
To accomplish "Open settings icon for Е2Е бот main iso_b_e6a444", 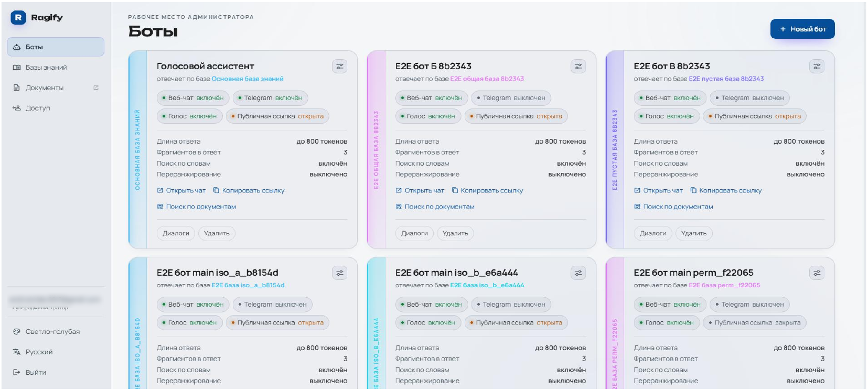I will click(x=578, y=273).
